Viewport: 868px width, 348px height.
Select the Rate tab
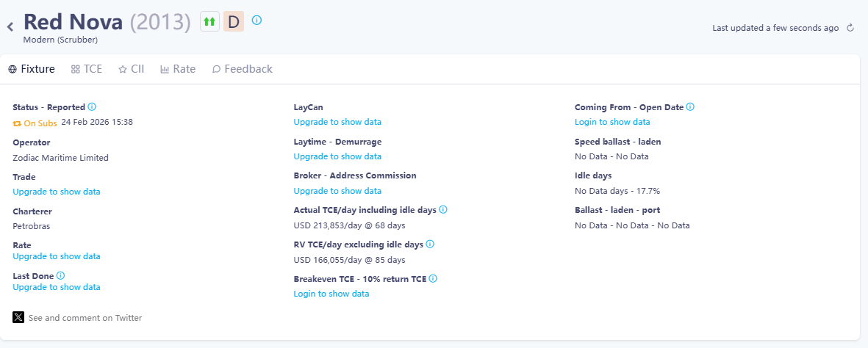tap(178, 69)
